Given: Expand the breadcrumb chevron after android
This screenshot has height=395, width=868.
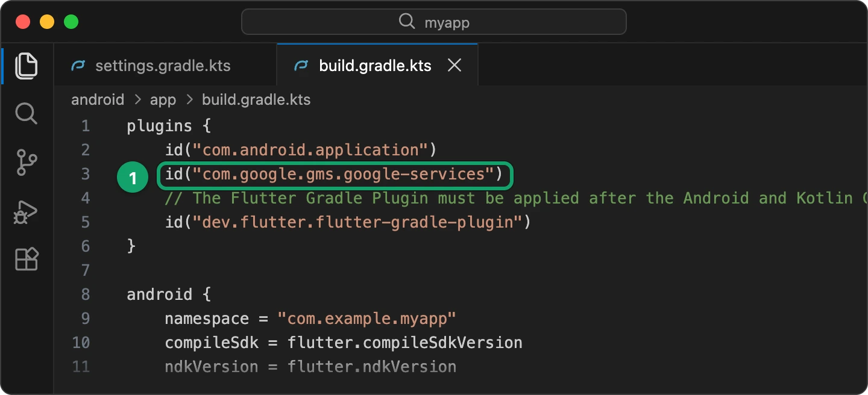Looking at the screenshot, I should point(137,100).
